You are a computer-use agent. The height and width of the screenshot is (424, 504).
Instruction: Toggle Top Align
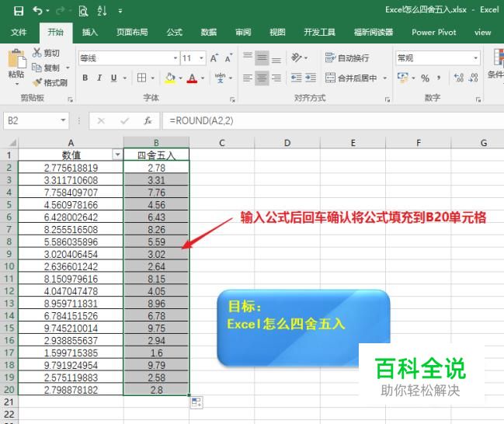[x=248, y=58]
